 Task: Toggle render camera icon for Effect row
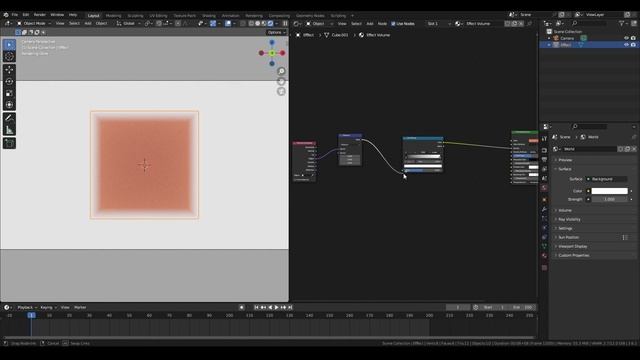(633, 44)
